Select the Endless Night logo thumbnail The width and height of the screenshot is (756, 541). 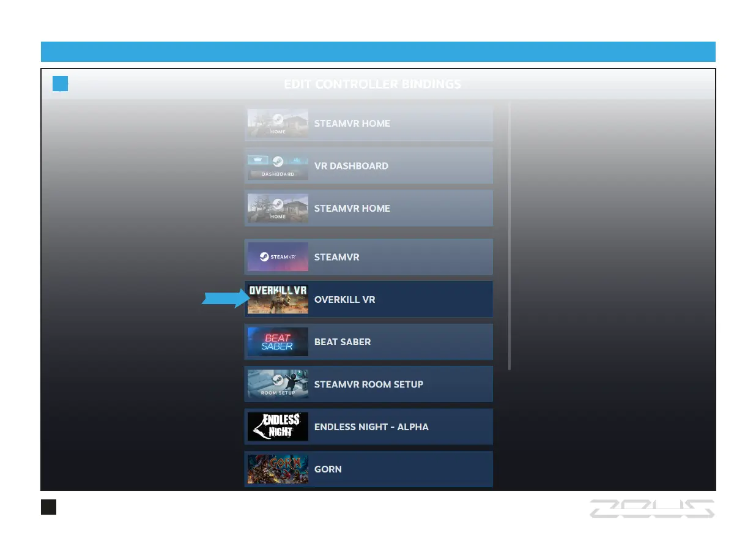point(278,427)
